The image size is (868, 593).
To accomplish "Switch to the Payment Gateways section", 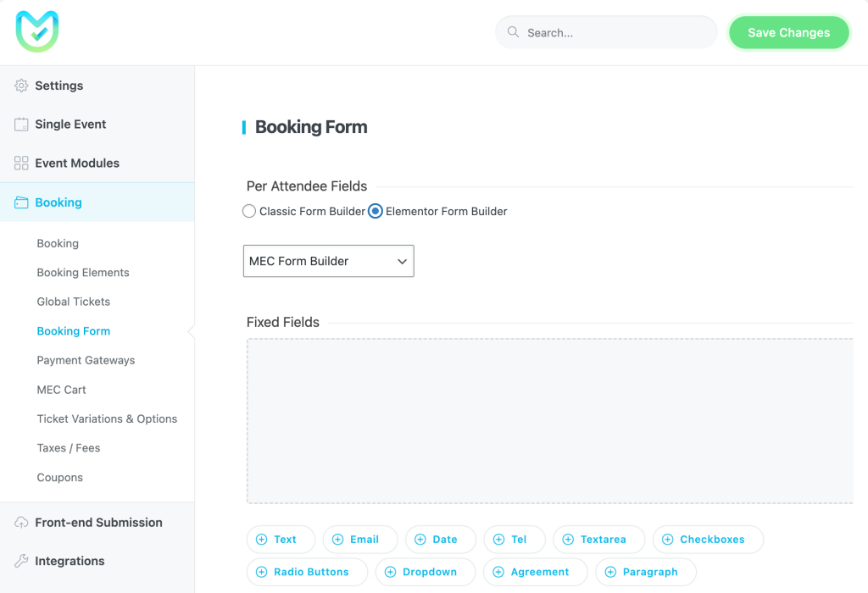I will tap(85, 360).
